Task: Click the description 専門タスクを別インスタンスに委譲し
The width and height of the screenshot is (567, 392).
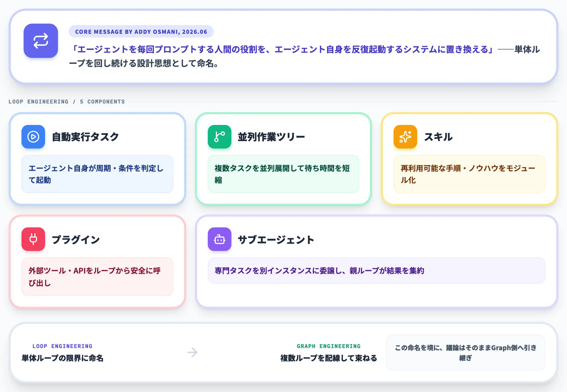Action: [x=377, y=271]
